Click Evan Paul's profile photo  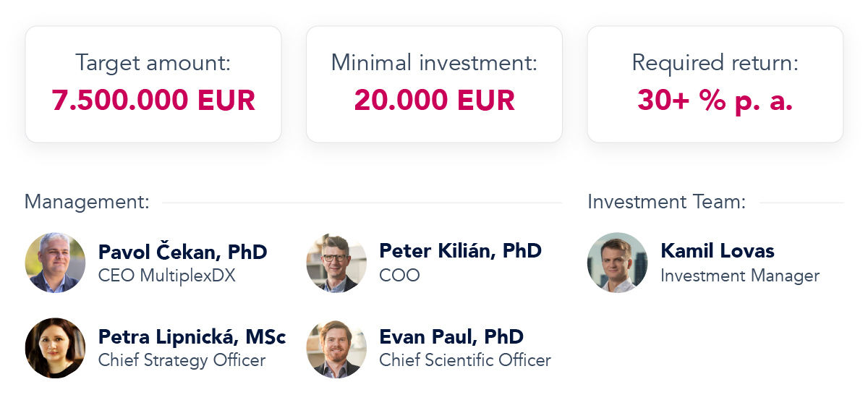[336, 348]
